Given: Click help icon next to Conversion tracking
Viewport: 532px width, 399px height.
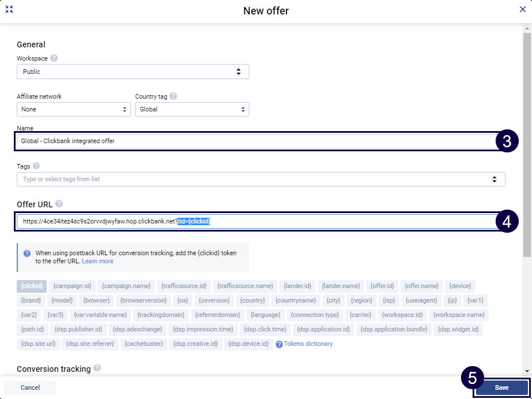Looking at the screenshot, I should [x=97, y=368].
